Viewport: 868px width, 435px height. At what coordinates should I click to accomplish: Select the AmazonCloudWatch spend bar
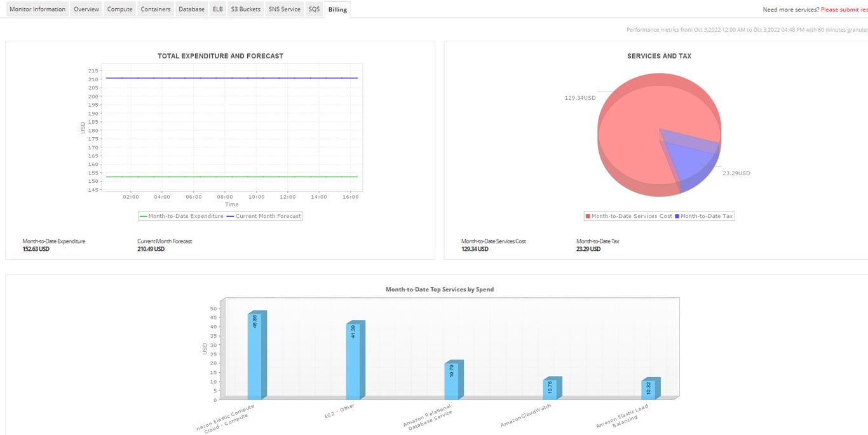click(x=553, y=387)
